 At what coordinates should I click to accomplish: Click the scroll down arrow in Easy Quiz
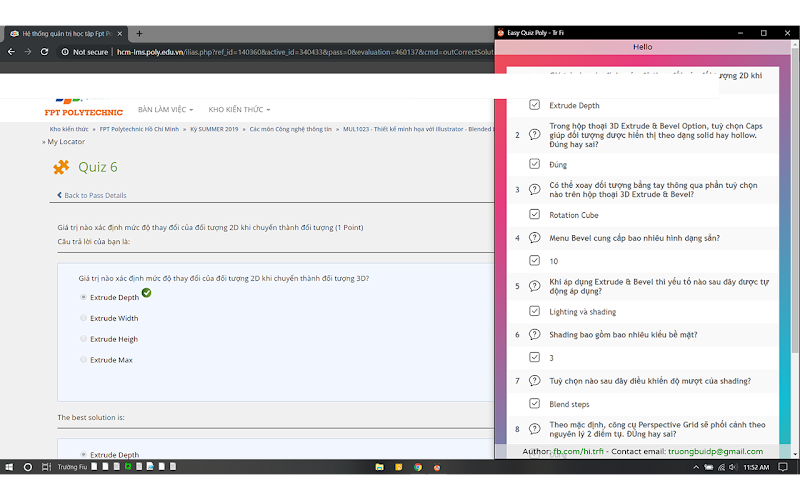point(794,454)
